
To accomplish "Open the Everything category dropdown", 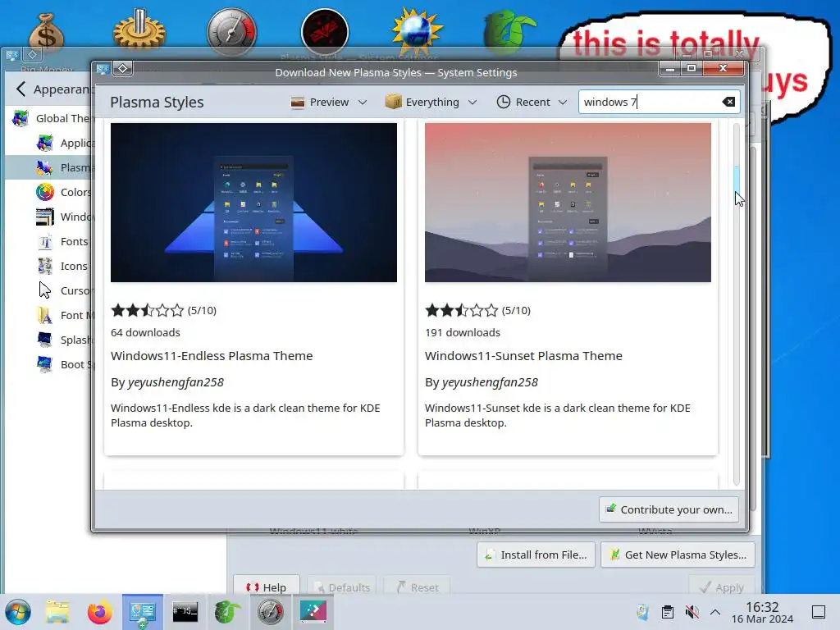I will (x=431, y=102).
